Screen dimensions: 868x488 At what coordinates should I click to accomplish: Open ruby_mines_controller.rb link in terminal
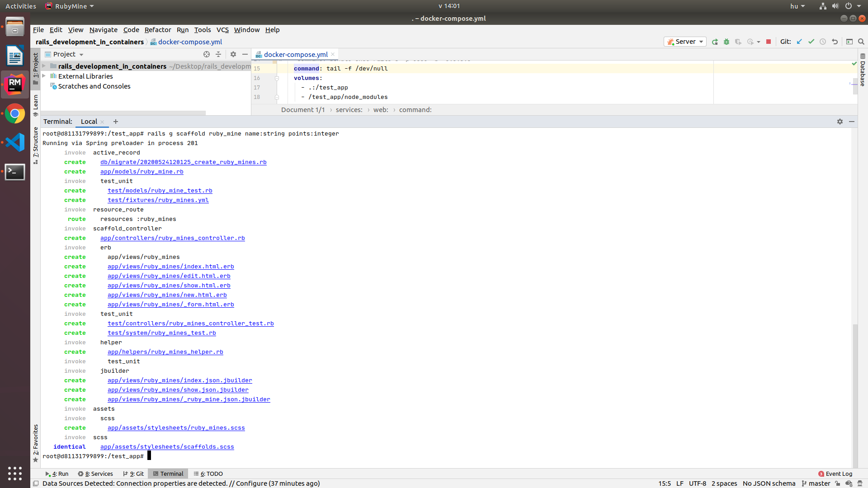(x=172, y=238)
